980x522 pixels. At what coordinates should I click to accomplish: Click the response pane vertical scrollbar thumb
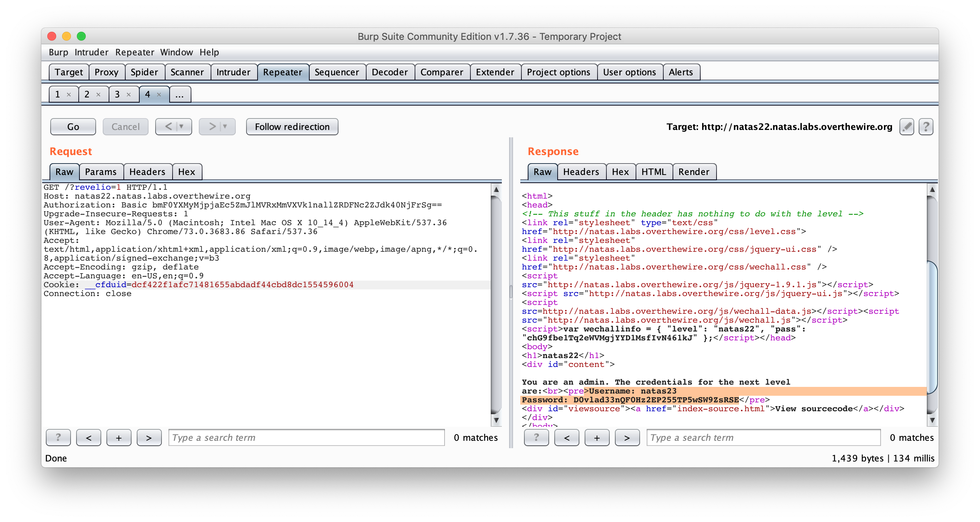click(931, 327)
